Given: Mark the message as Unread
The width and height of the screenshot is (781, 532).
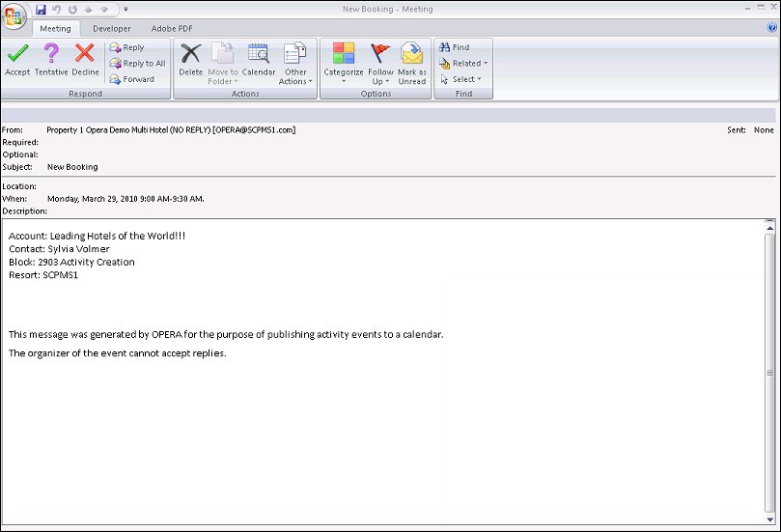Looking at the screenshot, I should tap(412, 64).
